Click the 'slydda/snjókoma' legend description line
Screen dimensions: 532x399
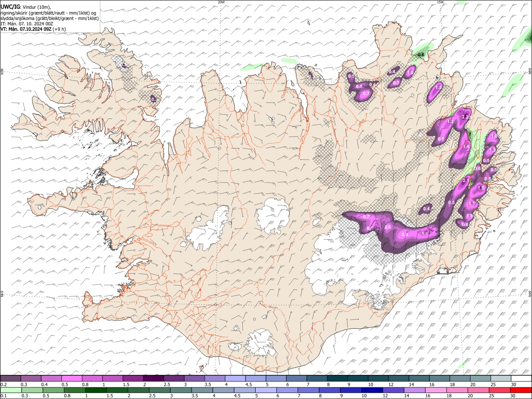(x=49, y=18)
